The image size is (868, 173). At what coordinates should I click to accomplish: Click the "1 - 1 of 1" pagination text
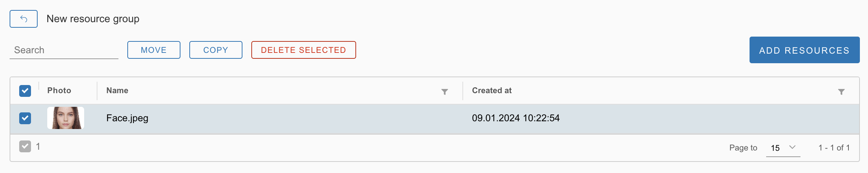coord(834,148)
